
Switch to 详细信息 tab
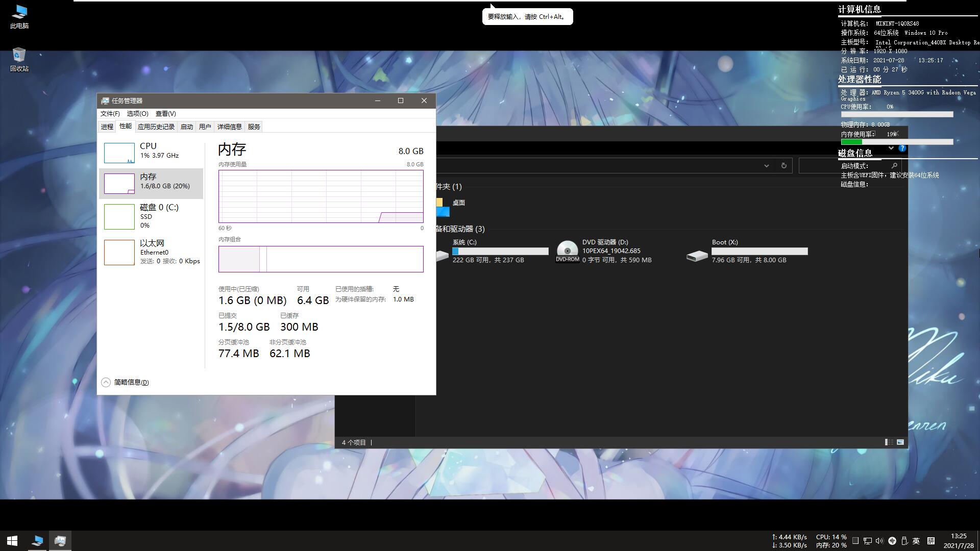[230, 127]
